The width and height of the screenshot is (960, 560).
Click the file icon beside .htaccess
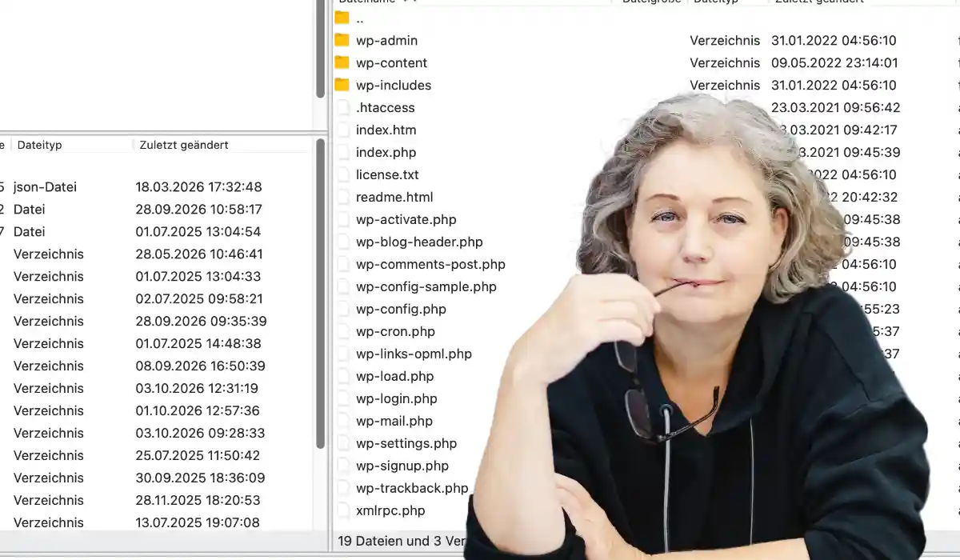point(342,107)
